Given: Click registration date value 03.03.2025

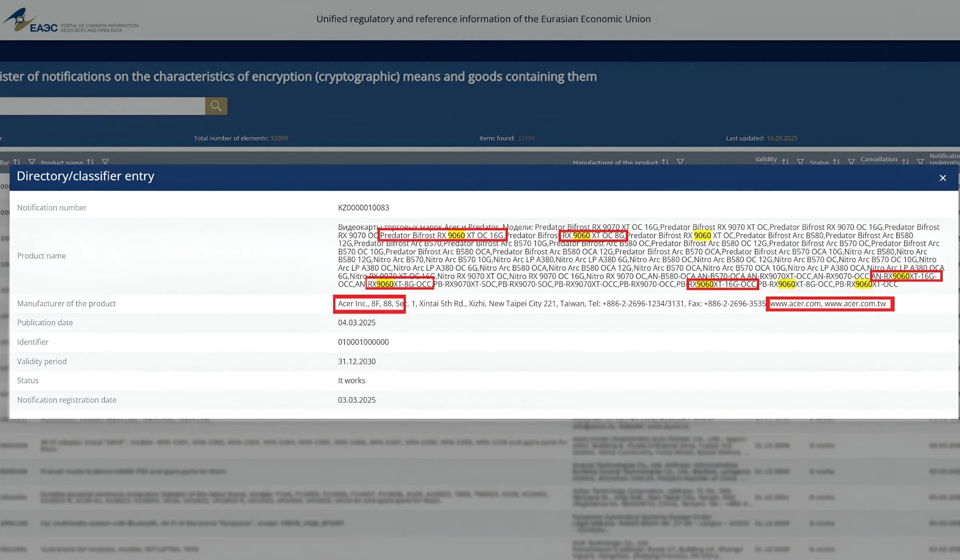Looking at the screenshot, I should pos(357,400).
